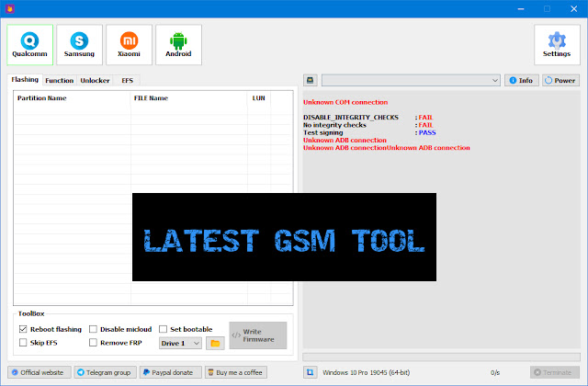Click the application icon in title bar
Image resolution: width=588 pixels, height=386 pixels.
10,8
